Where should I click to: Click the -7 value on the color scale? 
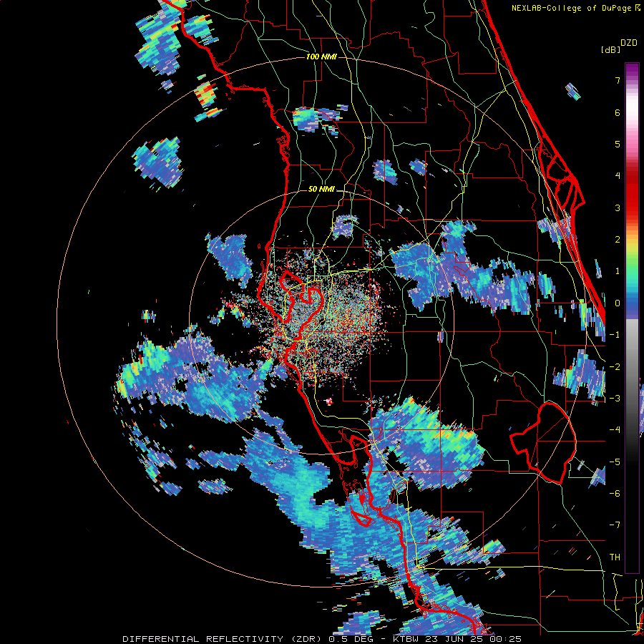[x=615, y=525]
